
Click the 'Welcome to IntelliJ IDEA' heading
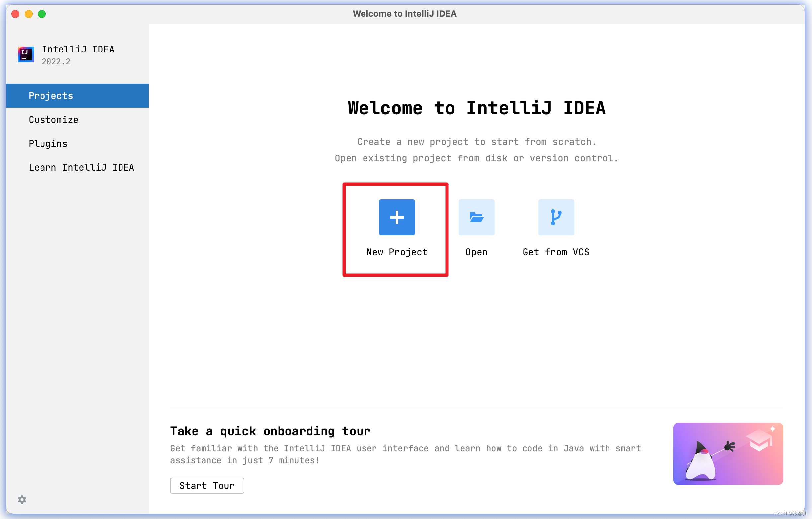tap(476, 108)
